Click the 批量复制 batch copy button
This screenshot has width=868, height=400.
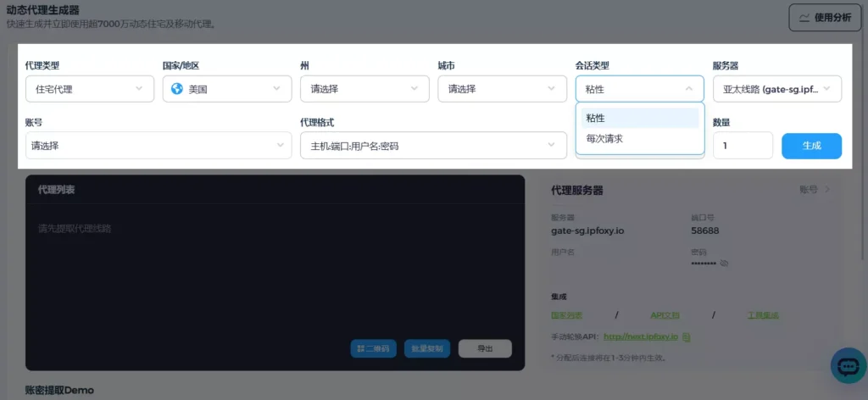click(427, 348)
